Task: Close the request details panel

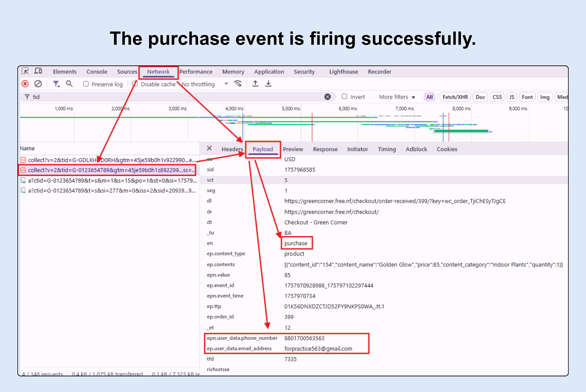Action: pyautogui.click(x=209, y=148)
